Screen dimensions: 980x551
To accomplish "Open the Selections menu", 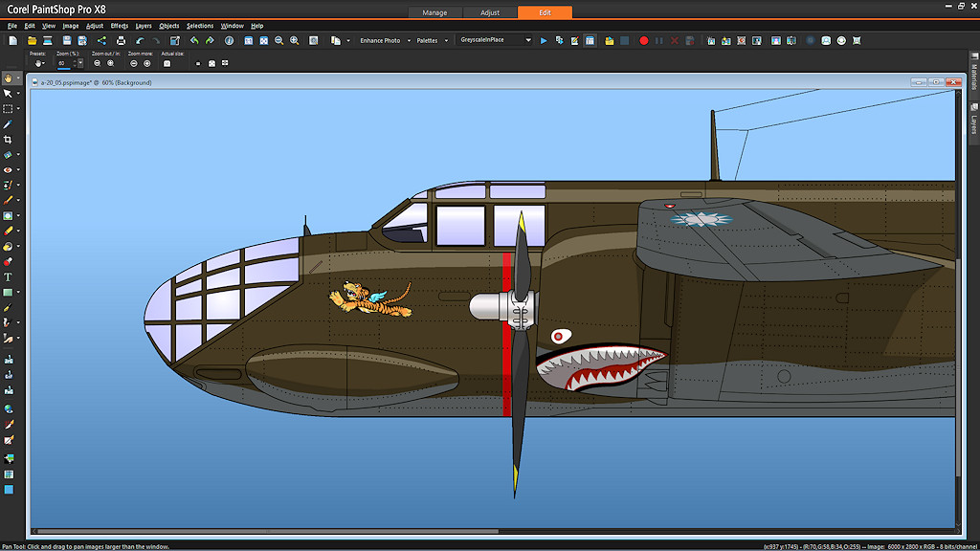I will point(200,26).
